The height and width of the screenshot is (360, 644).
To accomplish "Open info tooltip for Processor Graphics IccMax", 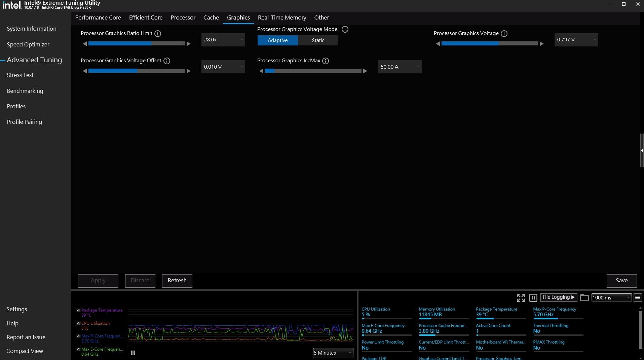I will click(325, 61).
